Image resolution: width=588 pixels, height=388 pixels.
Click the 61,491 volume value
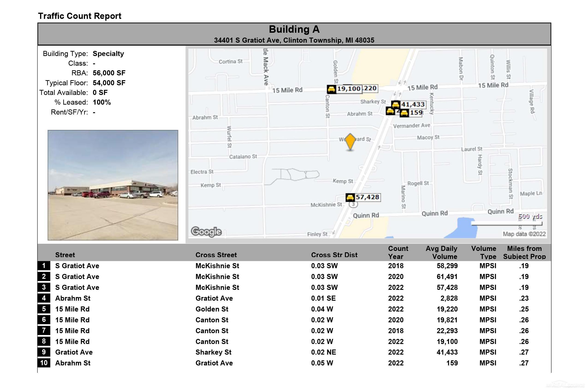coord(447,277)
